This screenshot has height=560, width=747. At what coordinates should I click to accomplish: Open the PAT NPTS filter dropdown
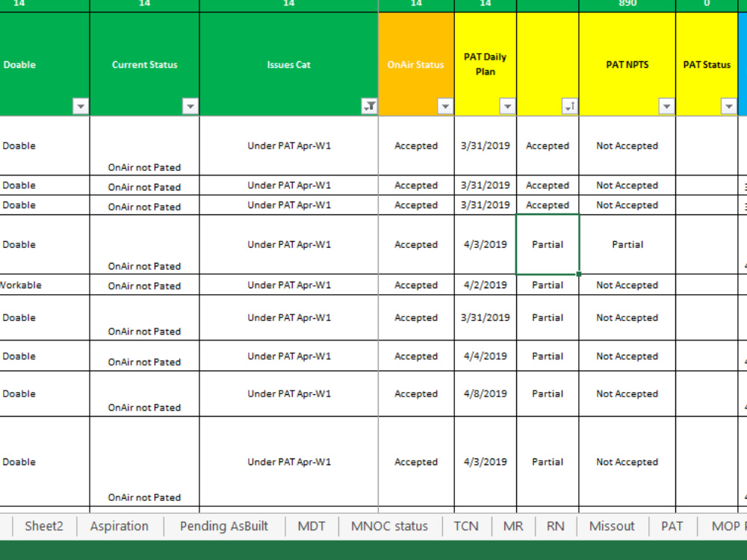(666, 106)
